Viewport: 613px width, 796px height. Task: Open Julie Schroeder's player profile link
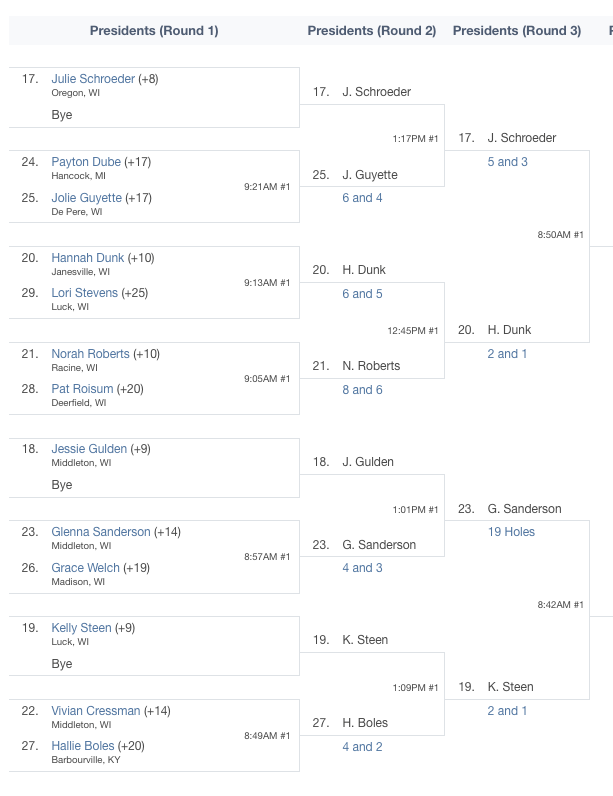(93, 79)
